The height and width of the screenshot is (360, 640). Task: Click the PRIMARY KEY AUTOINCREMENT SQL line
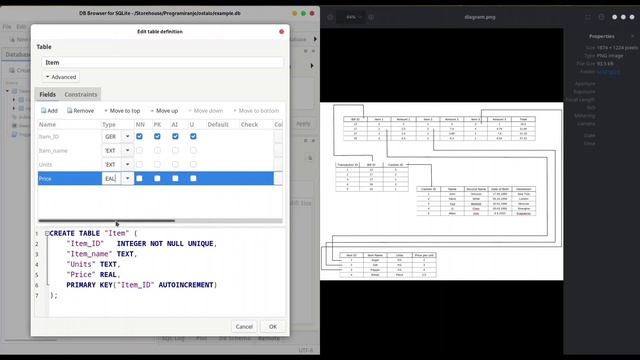142,285
